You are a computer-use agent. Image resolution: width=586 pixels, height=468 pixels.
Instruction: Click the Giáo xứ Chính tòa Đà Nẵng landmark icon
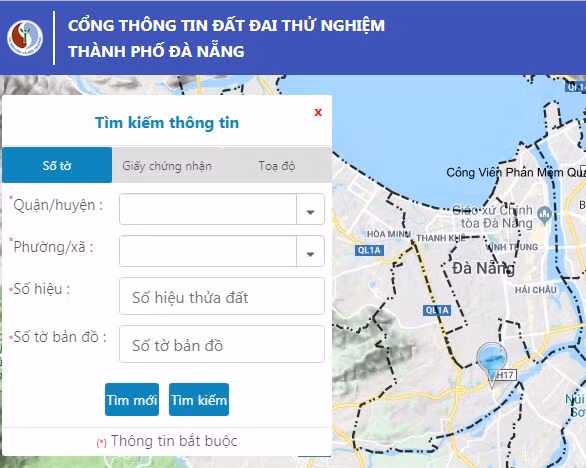(544, 215)
